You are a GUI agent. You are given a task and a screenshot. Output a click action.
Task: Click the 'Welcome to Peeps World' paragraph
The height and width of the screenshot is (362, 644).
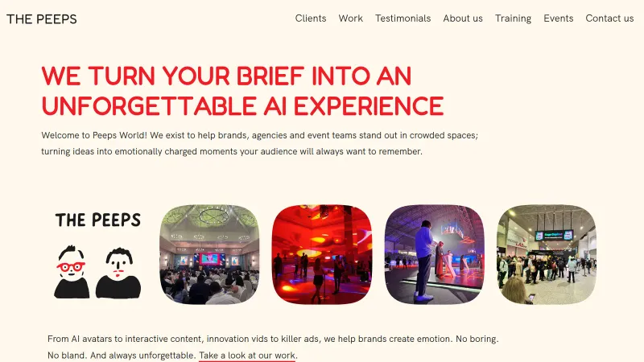(259, 143)
